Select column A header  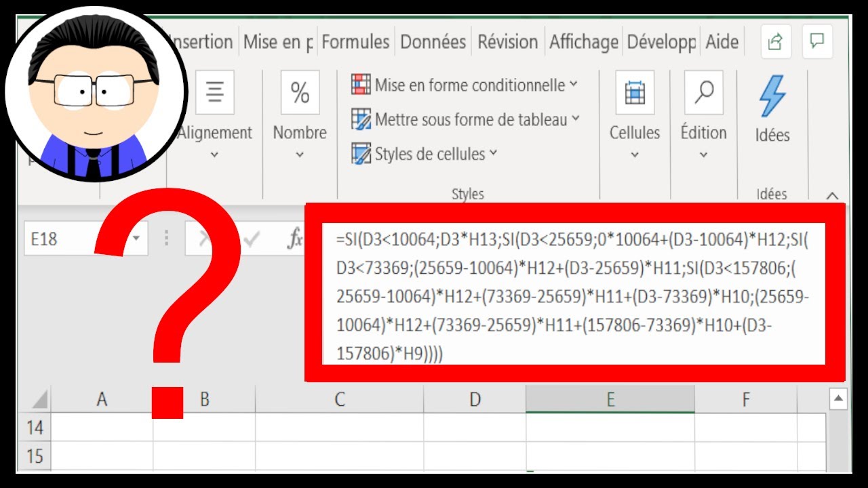[x=102, y=399]
